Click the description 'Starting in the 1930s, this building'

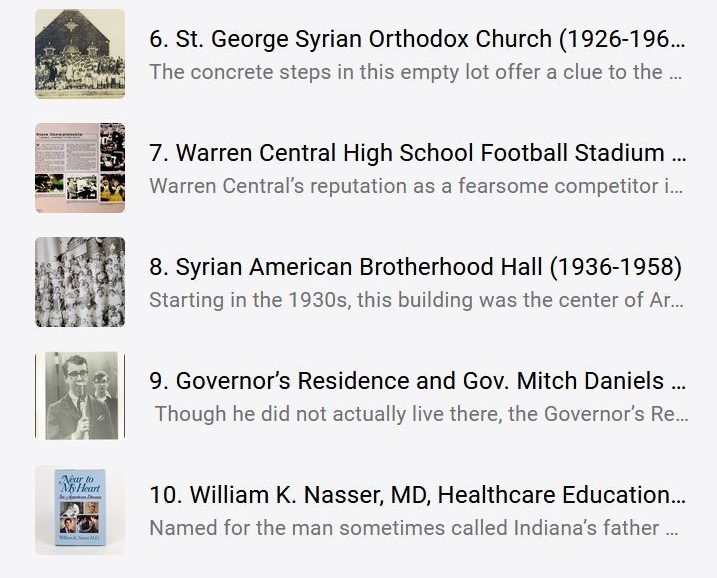(x=415, y=300)
